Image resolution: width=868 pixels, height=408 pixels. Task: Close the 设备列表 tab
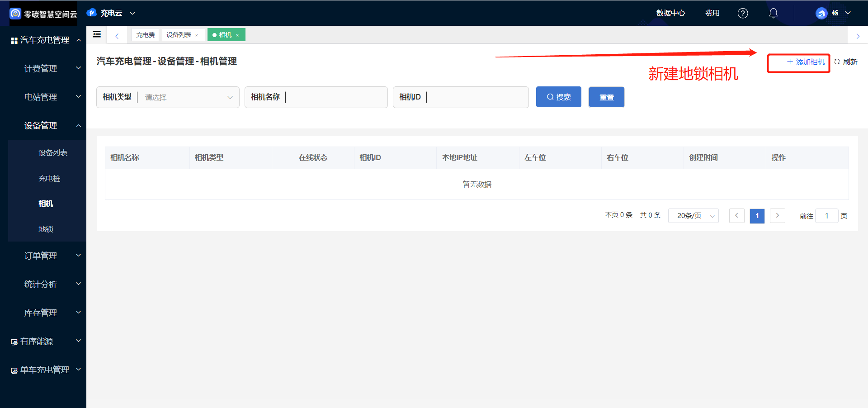click(197, 35)
